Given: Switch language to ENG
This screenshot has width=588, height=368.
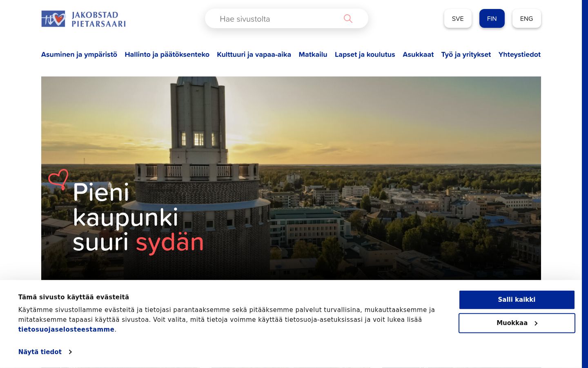Looking at the screenshot, I should click(x=527, y=18).
